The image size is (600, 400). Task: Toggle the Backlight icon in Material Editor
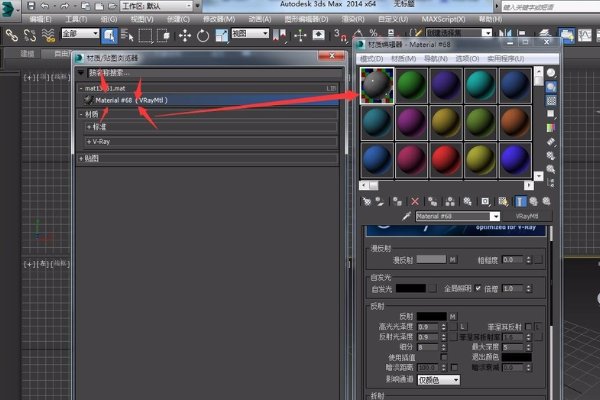pos(551,87)
